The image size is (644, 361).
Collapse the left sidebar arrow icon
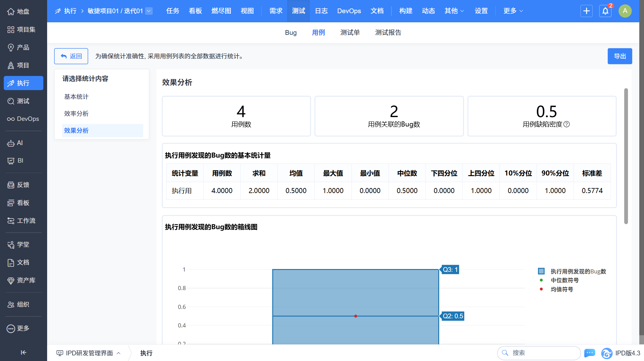click(x=23, y=352)
